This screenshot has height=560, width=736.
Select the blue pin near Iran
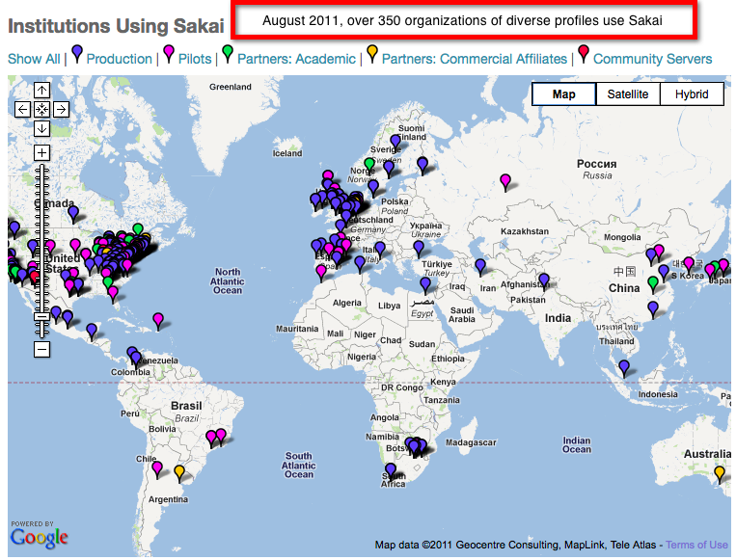pos(480,267)
